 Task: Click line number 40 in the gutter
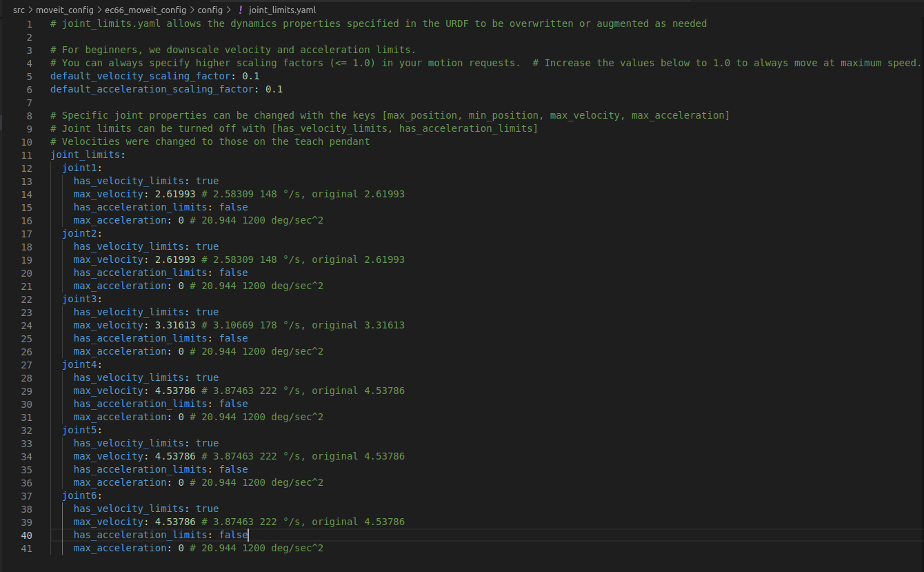click(27, 535)
